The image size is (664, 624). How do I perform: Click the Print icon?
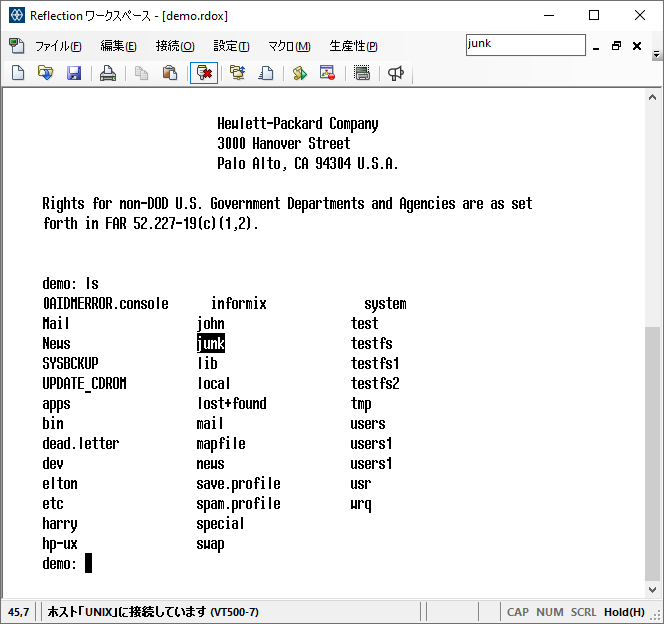tap(108, 73)
